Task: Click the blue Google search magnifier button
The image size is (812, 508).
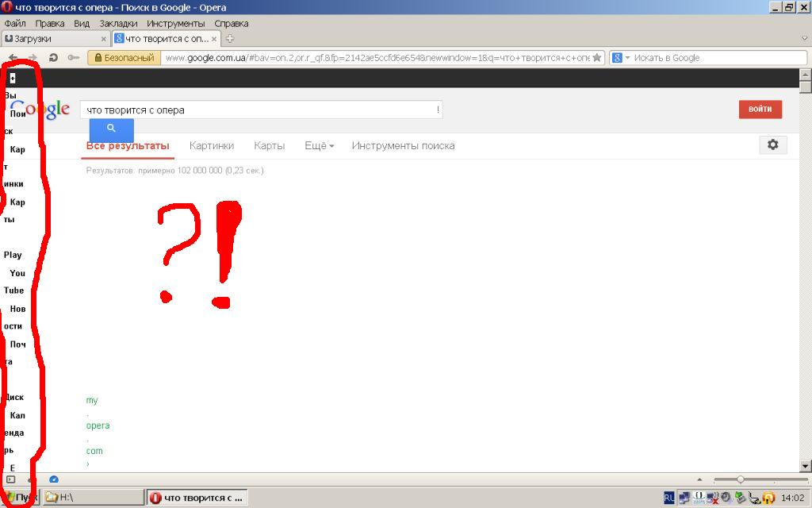Action: [111, 129]
